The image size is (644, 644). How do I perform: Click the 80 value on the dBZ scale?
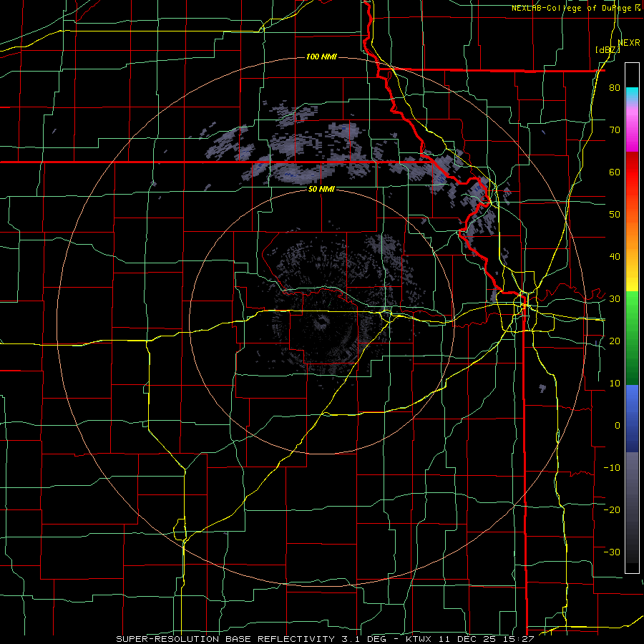point(615,88)
